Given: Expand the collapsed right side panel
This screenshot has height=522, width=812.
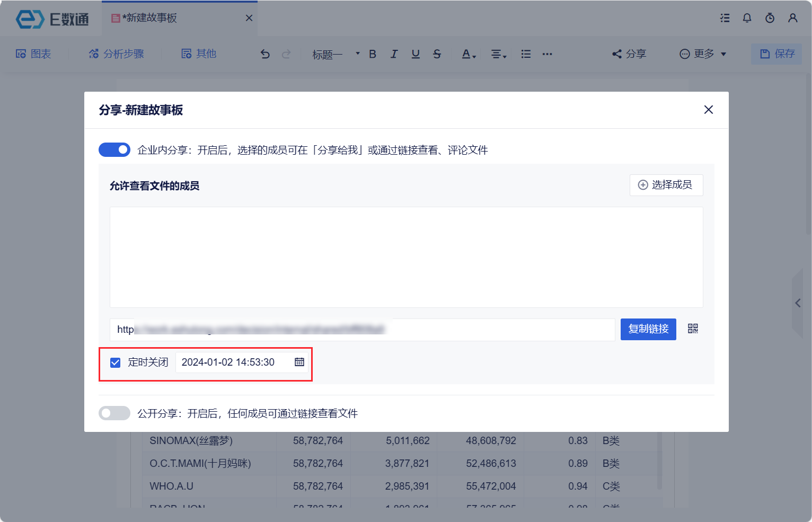Looking at the screenshot, I should point(798,303).
